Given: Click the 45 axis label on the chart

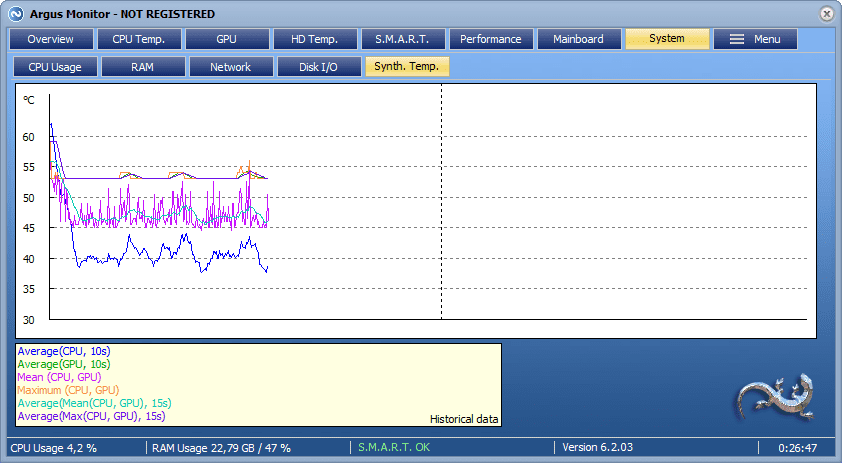Looking at the screenshot, I should click(x=28, y=228).
